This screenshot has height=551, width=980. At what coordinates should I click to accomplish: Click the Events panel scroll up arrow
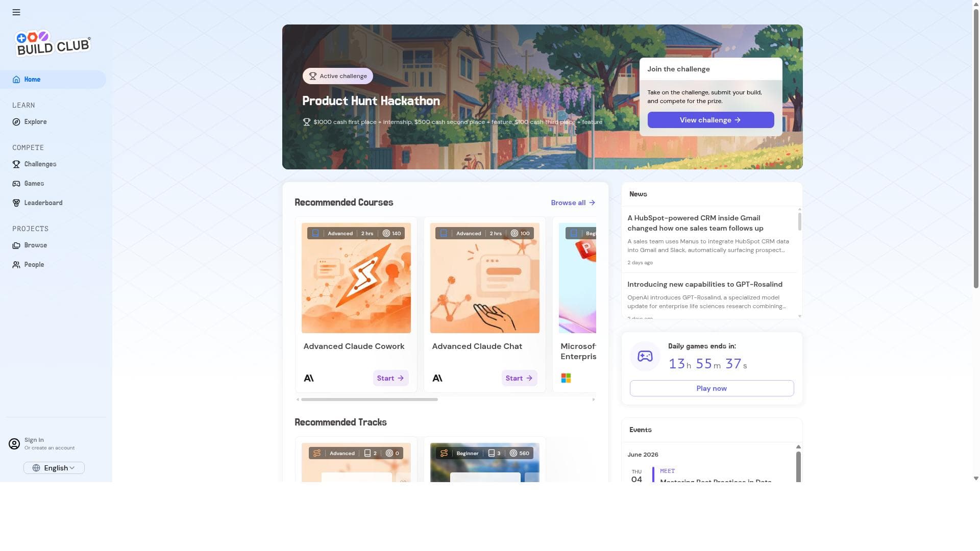coord(798,447)
